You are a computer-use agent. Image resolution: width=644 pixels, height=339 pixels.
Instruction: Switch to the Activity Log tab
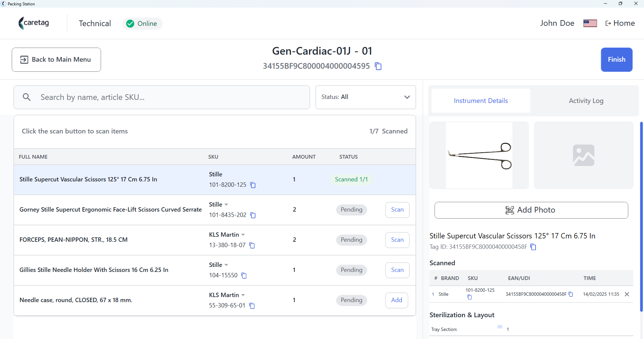pyautogui.click(x=586, y=101)
